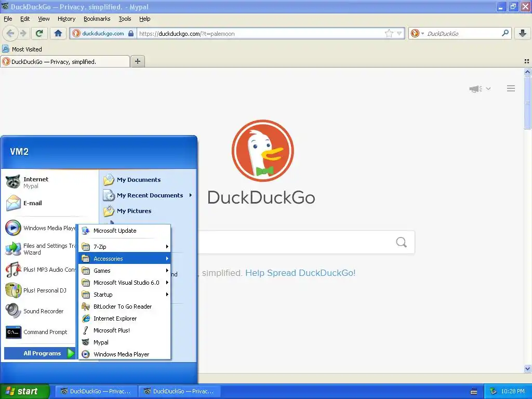The image size is (532, 399).
Task: Launch Command Prompt from start menu
Action: pyautogui.click(x=41, y=332)
